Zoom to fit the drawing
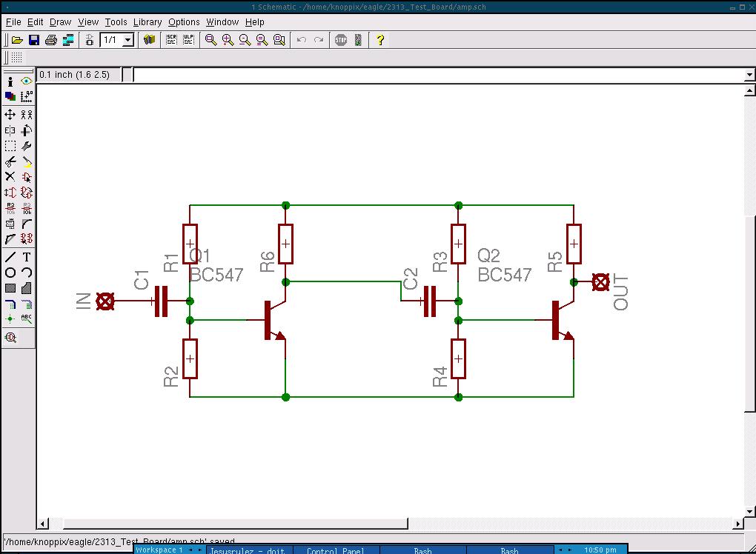 [210, 40]
